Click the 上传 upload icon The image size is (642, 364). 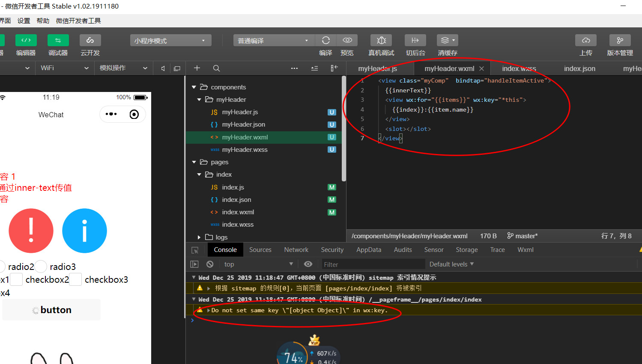coord(586,40)
